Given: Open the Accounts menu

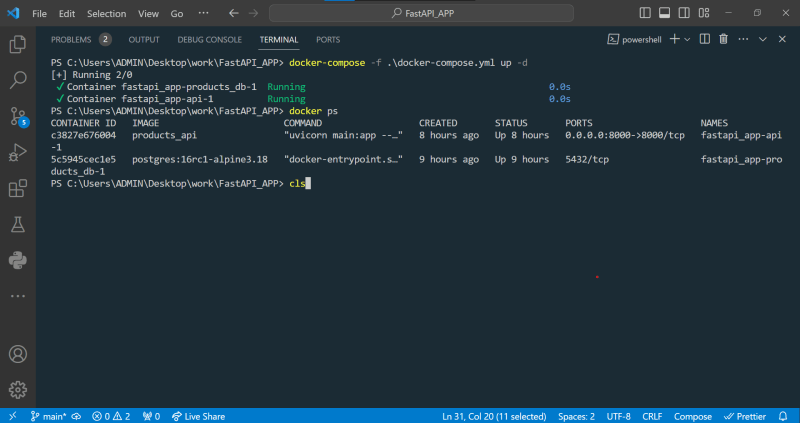Looking at the screenshot, I should click(x=18, y=354).
